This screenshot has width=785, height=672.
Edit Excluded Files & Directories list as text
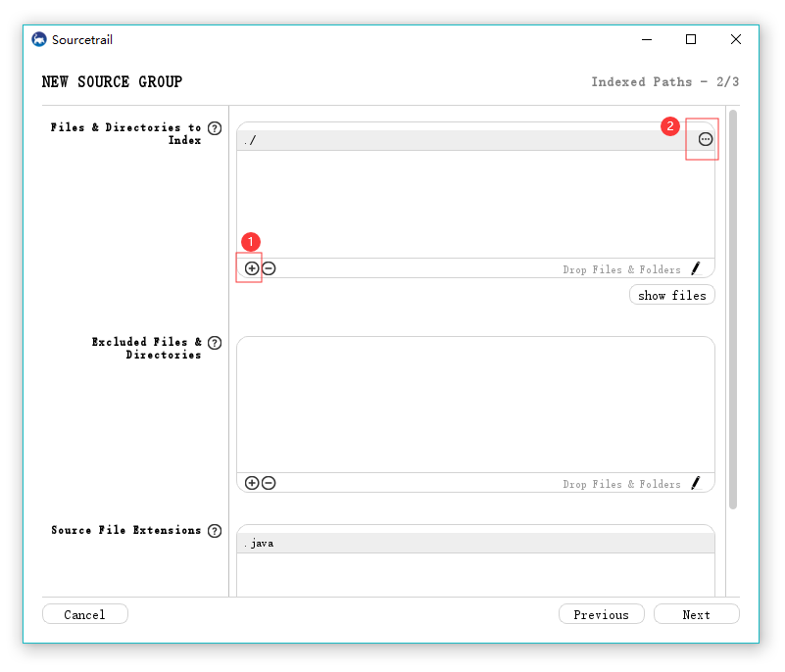(696, 483)
